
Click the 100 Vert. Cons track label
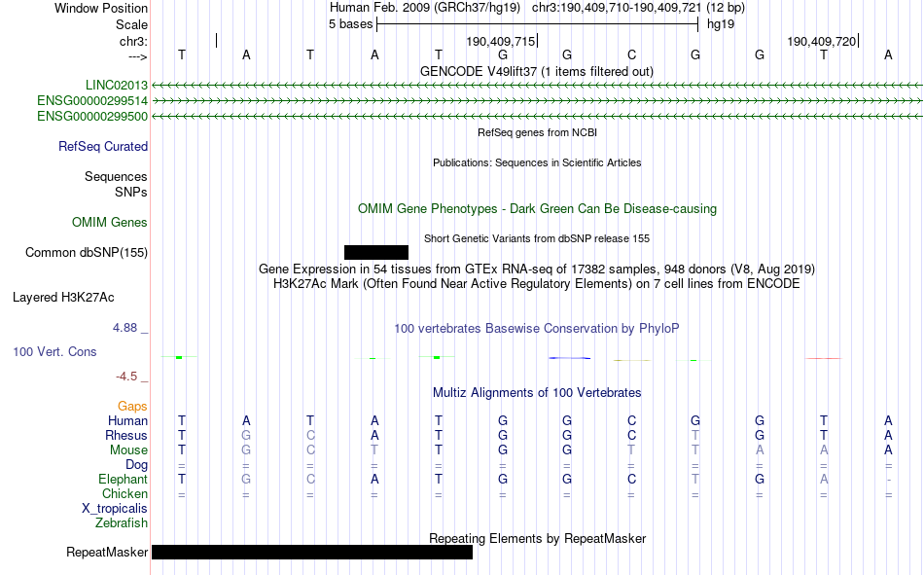tap(54, 351)
